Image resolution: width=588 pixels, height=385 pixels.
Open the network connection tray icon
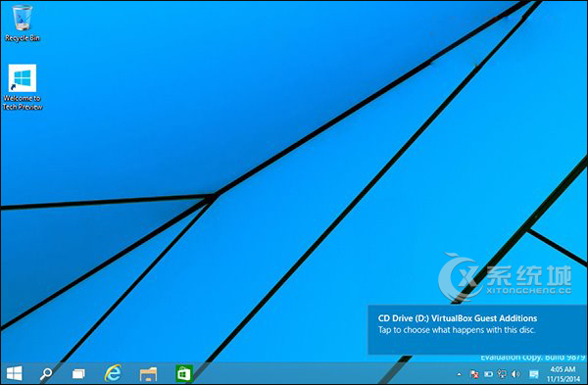(502, 374)
